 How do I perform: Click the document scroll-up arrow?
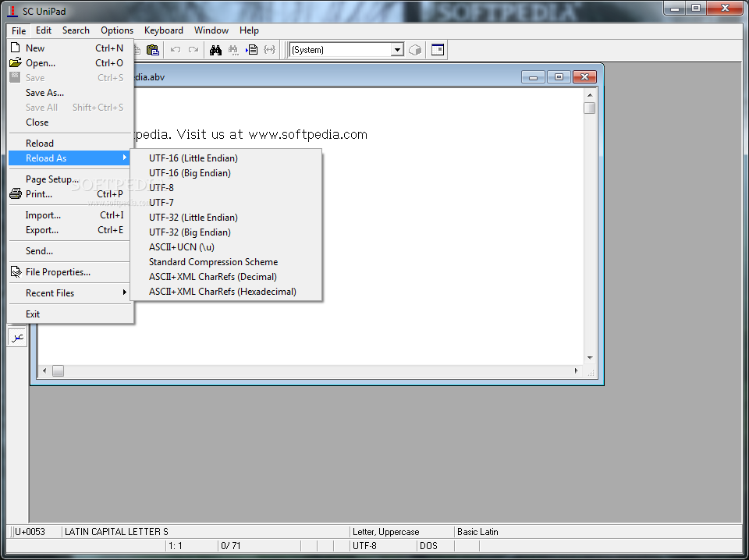click(x=590, y=95)
